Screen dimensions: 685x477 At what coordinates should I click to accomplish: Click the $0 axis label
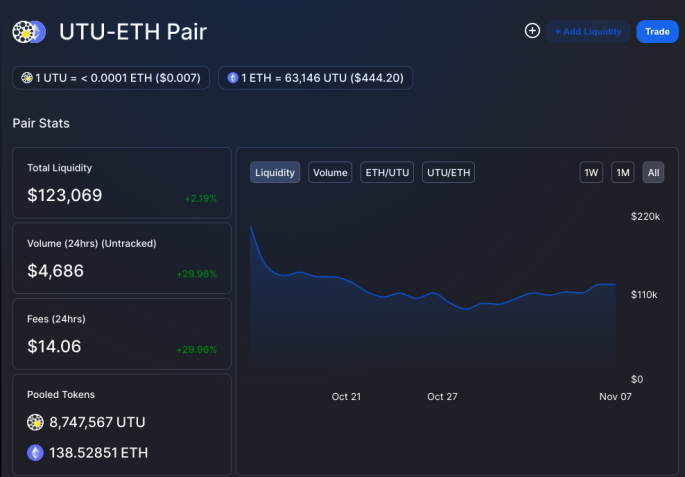(x=637, y=379)
